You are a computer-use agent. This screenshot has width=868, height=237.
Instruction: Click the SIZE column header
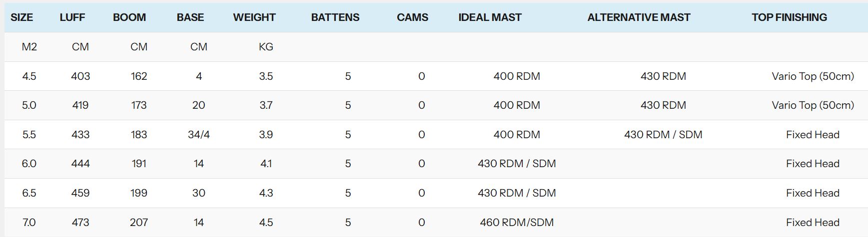coord(22,17)
